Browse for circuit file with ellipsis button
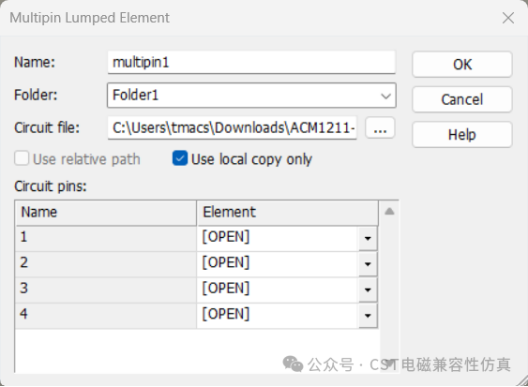Viewport: 528px width, 387px height. click(380, 128)
